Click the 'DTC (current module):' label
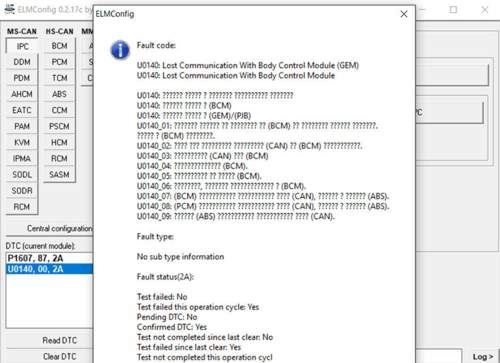The width and height of the screenshot is (500, 363). pyautogui.click(x=40, y=246)
